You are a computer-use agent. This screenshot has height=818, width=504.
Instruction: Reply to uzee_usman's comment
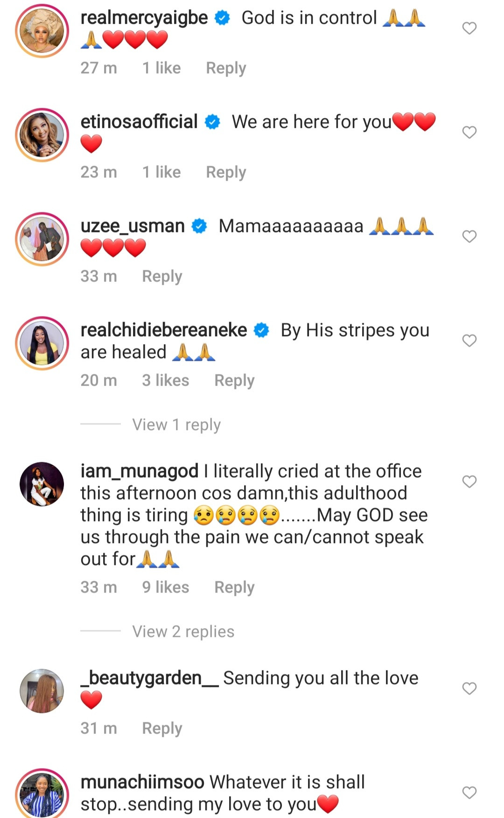coord(162,276)
